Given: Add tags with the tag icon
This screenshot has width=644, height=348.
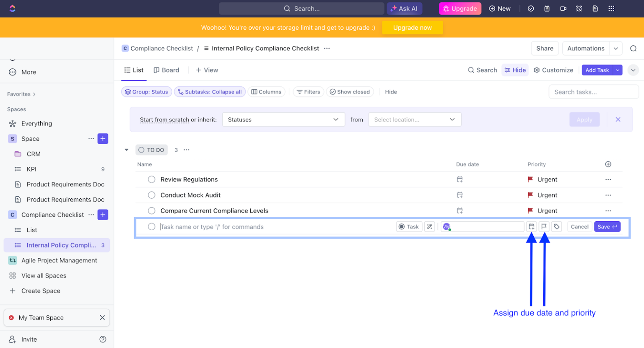Looking at the screenshot, I should [x=557, y=226].
